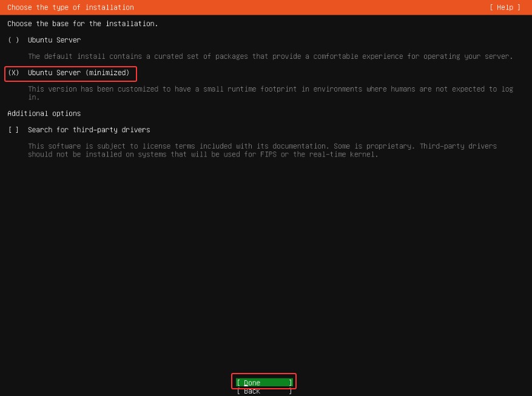Click the 'Choose the base for the installation' text
532x396 pixels.
(82, 24)
